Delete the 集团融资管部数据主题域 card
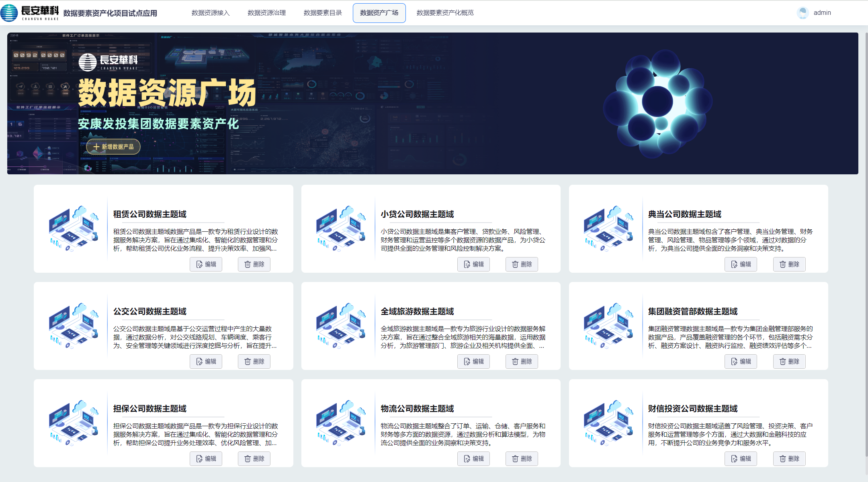 [789, 361]
